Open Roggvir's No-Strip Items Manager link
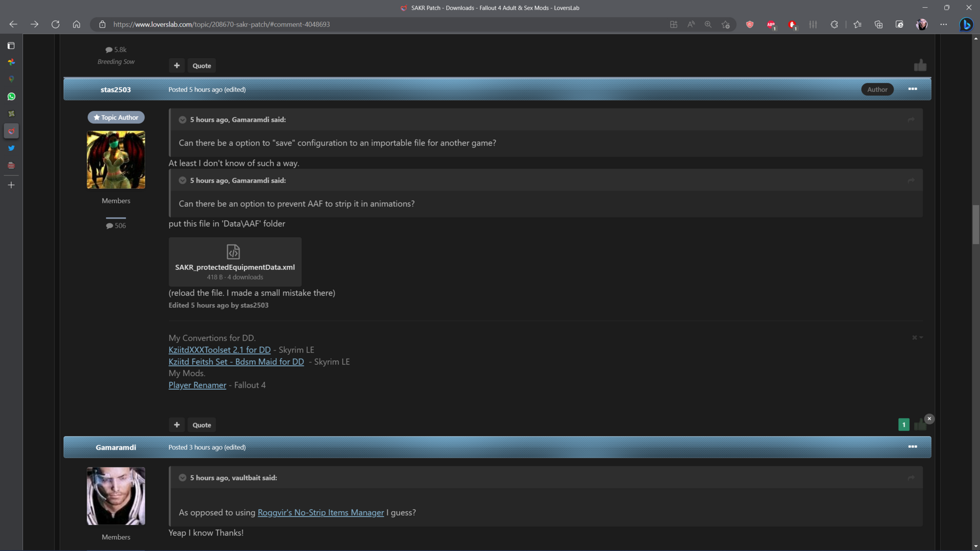 click(321, 512)
